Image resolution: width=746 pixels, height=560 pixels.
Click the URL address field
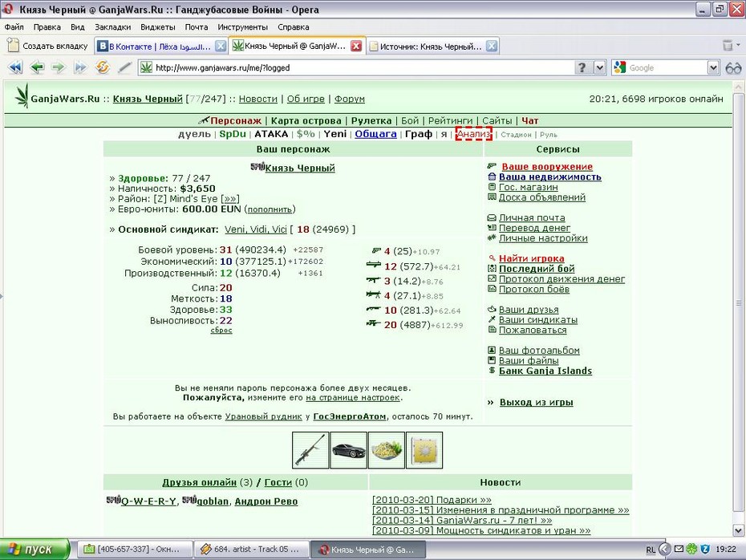[363, 68]
